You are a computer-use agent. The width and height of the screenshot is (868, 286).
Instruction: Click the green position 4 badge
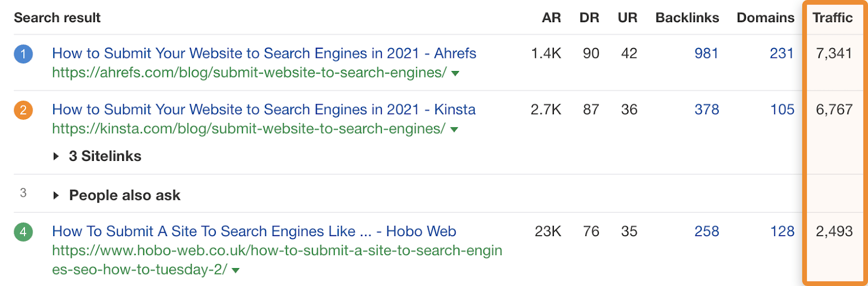pyautogui.click(x=23, y=232)
